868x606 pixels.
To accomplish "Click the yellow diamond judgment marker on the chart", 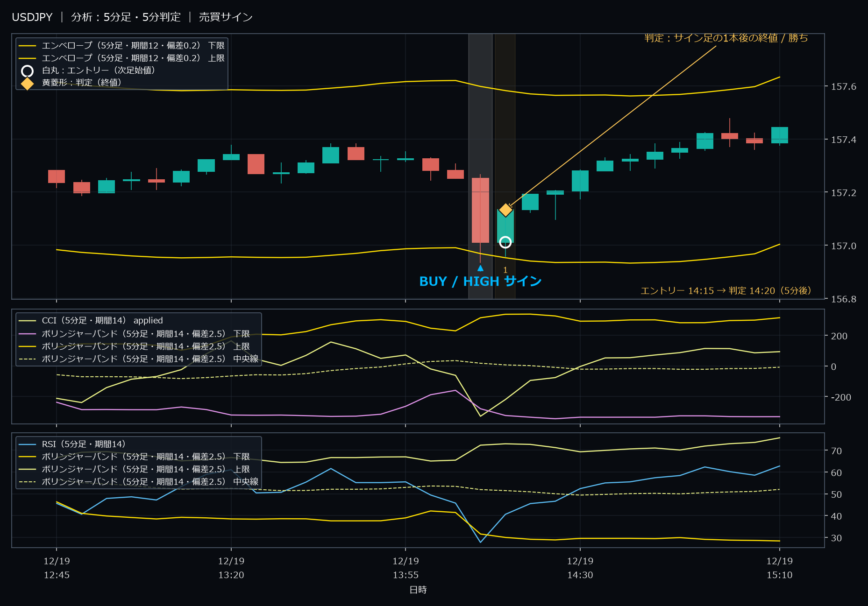I will [505, 210].
